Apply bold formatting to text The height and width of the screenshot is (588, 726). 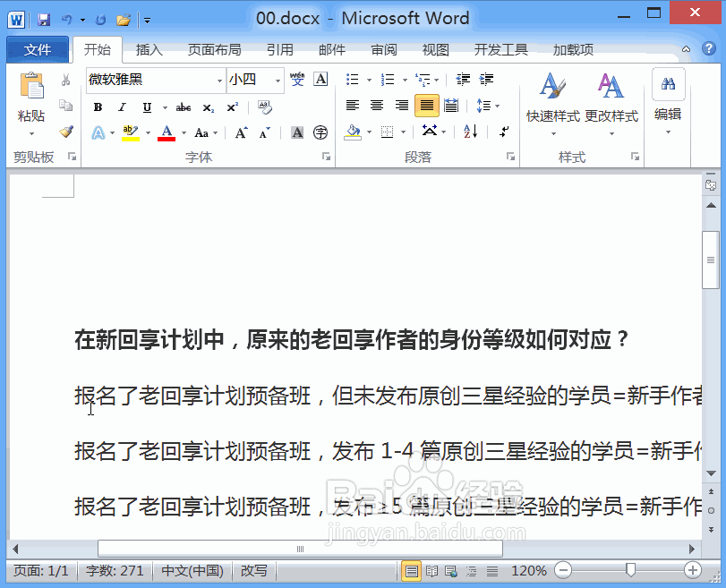click(98, 107)
